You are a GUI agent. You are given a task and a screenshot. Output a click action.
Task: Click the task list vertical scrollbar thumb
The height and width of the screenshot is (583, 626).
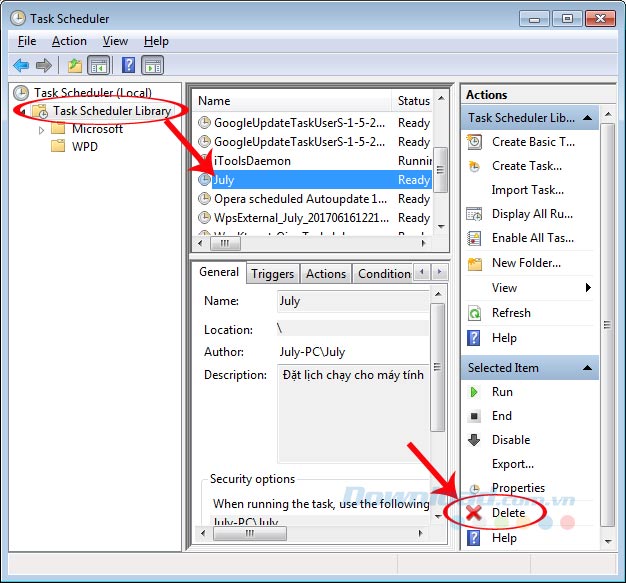tap(440, 169)
